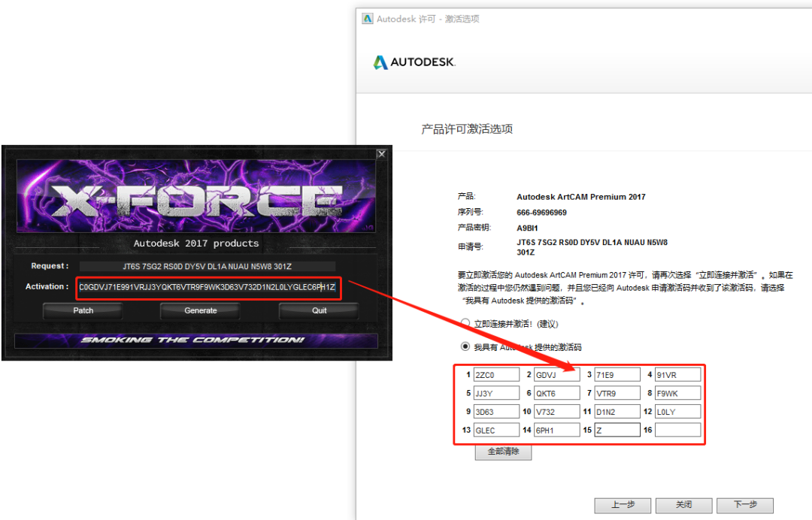Click into the Activation code text field
The height and width of the screenshot is (520, 812).
point(208,287)
